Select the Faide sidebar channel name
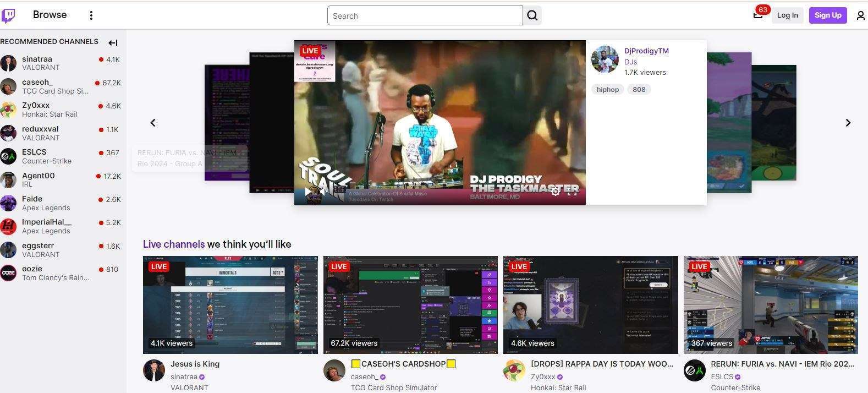Screen dimensions: 868x393 [x=32, y=199]
